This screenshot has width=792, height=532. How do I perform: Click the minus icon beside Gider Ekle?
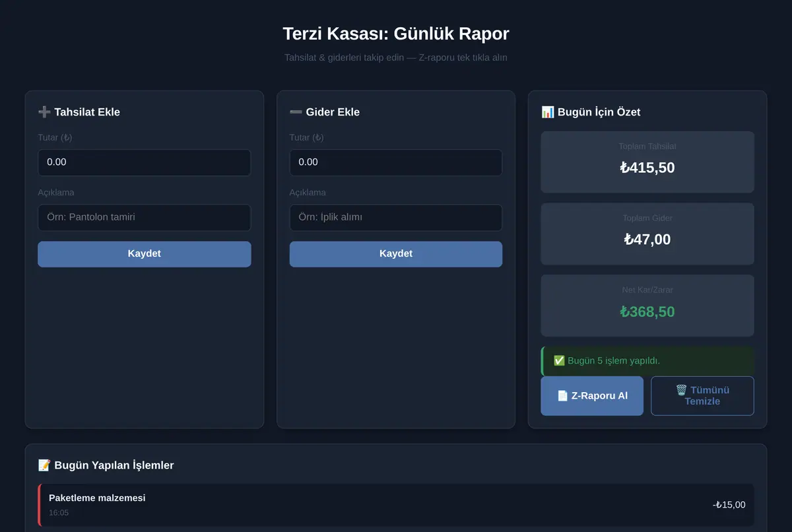[296, 112]
